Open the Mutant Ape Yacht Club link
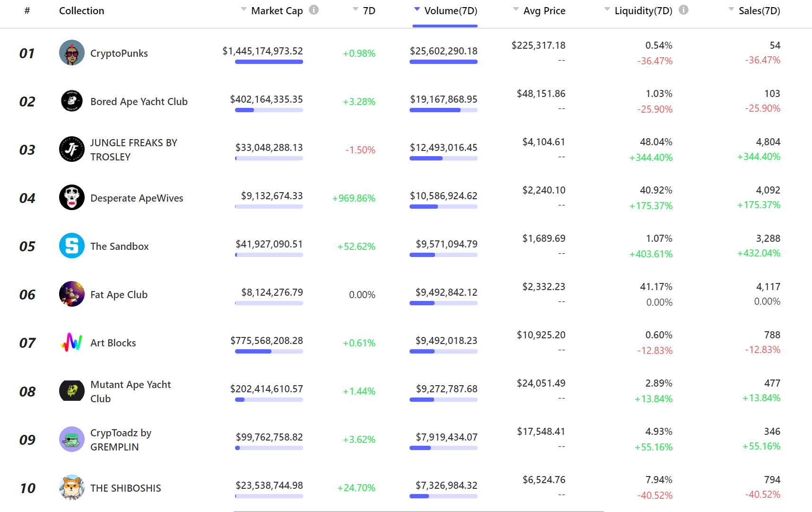The width and height of the screenshot is (812, 512). click(x=131, y=391)
